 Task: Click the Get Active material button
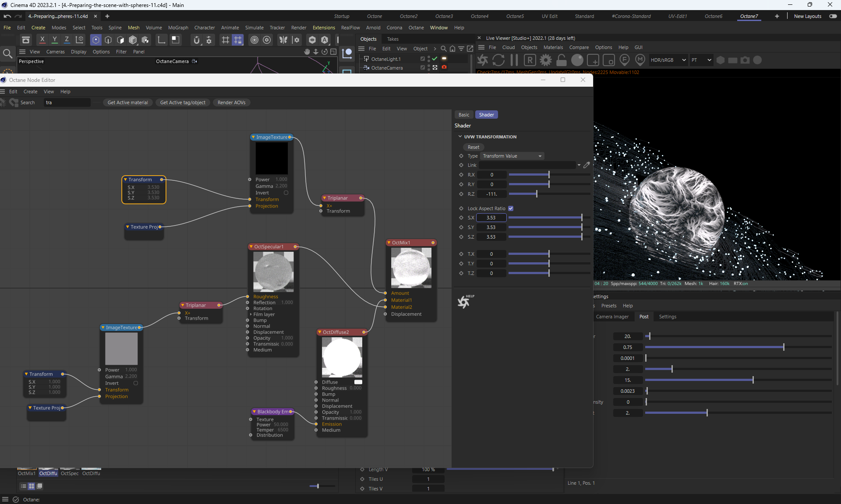click(x=127, y=102)
